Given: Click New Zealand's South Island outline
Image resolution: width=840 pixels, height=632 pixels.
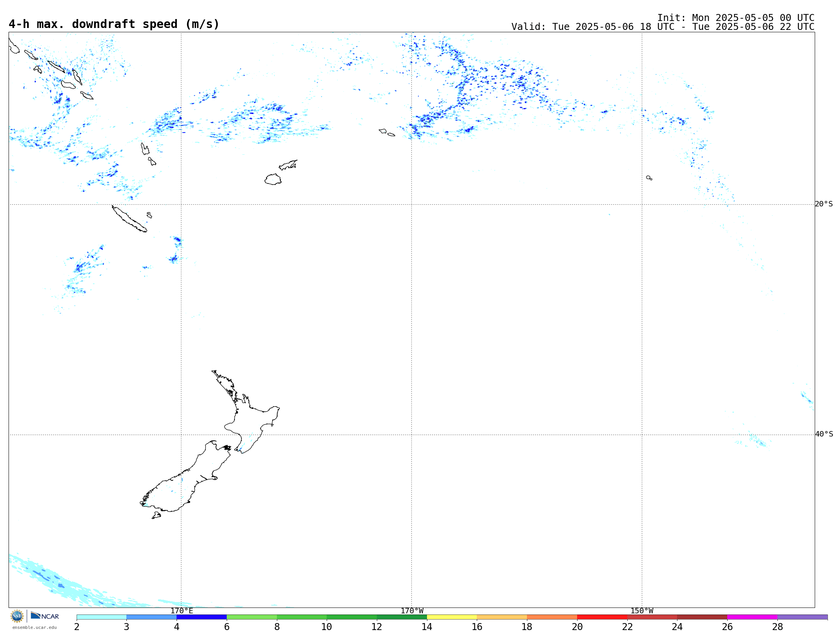Looking at the screenshot, I should (183, 482).
